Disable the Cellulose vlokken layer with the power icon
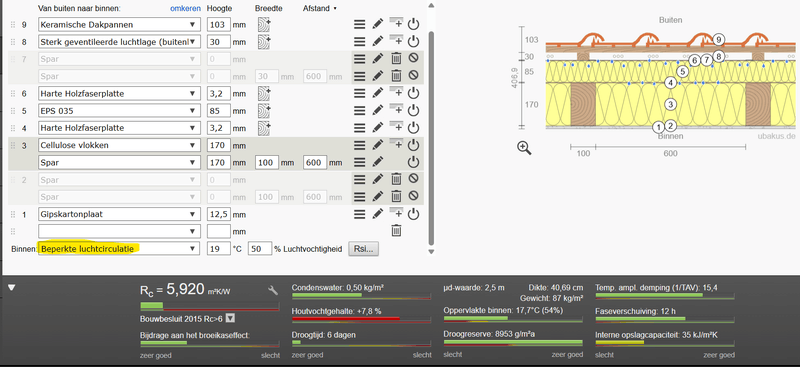Image resolution: width=800 pixels, height=367 pixels. [414, 145]
